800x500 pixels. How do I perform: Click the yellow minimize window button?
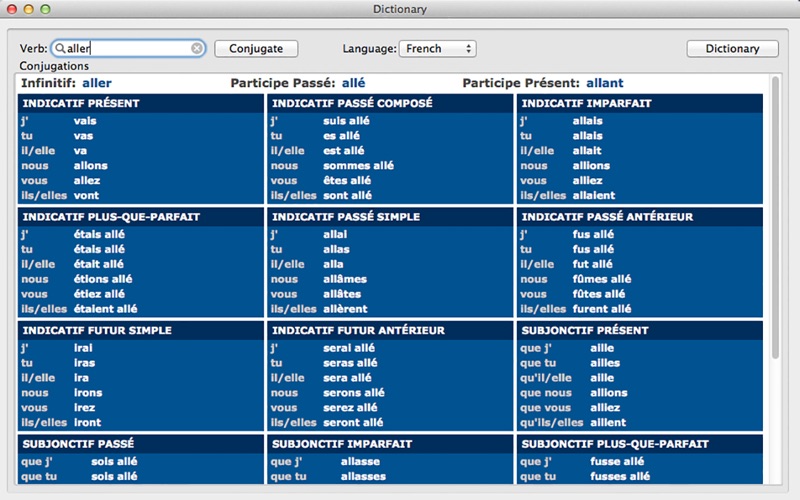pos(29,9)
